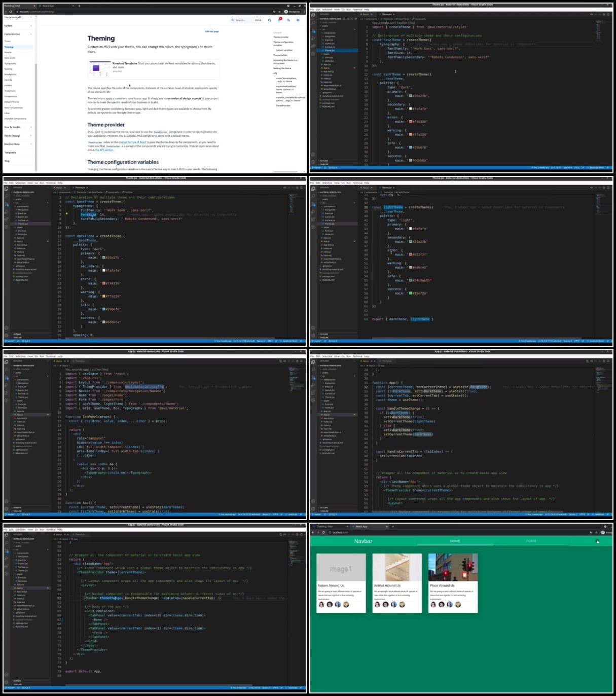Click Navbar title in React App
The height and width of the screenshot is (696, 616).
[363, 541]
